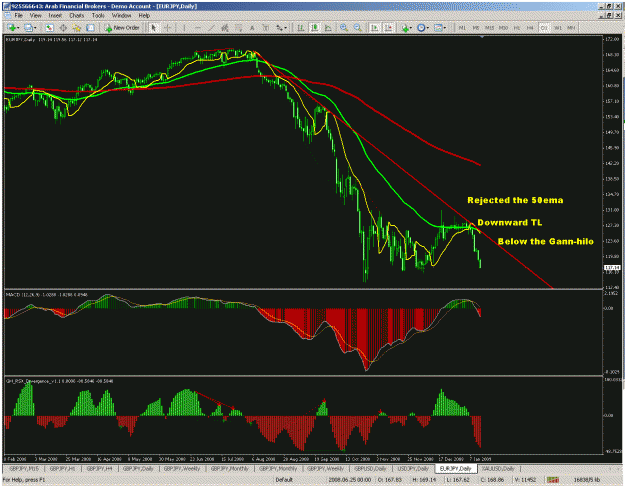
Task: Expand the periods dropdown arrow
Action: click(x=428, y=28)
